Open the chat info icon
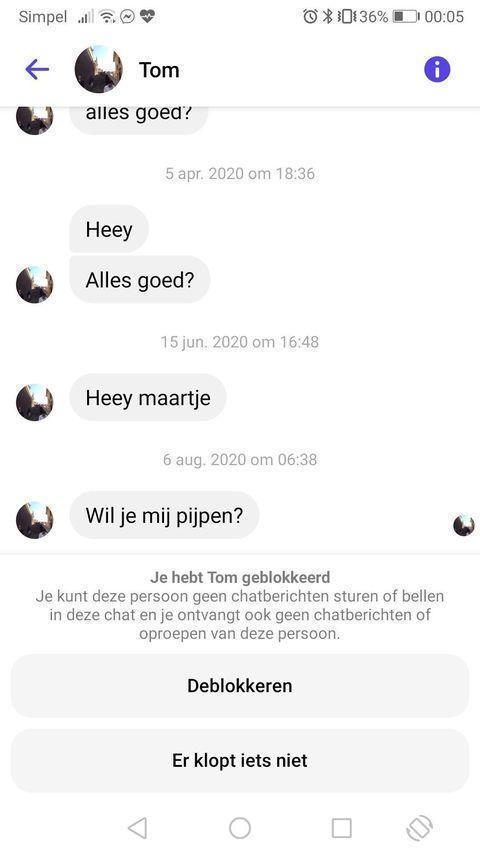The width and height of the screenshot is (480, 853). tap(437, 70)
